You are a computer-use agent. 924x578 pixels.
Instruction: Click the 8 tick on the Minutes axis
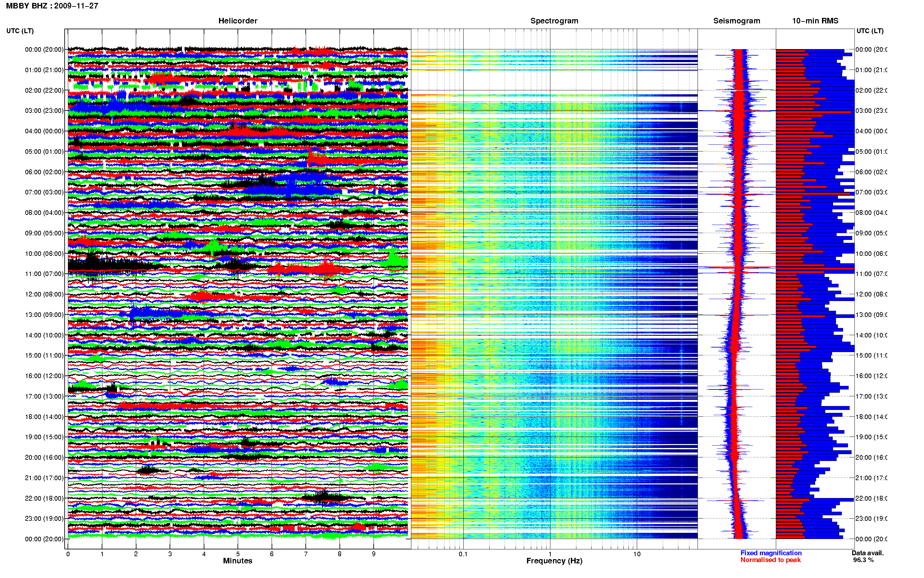pyautogui.click(x=340, y=554)
